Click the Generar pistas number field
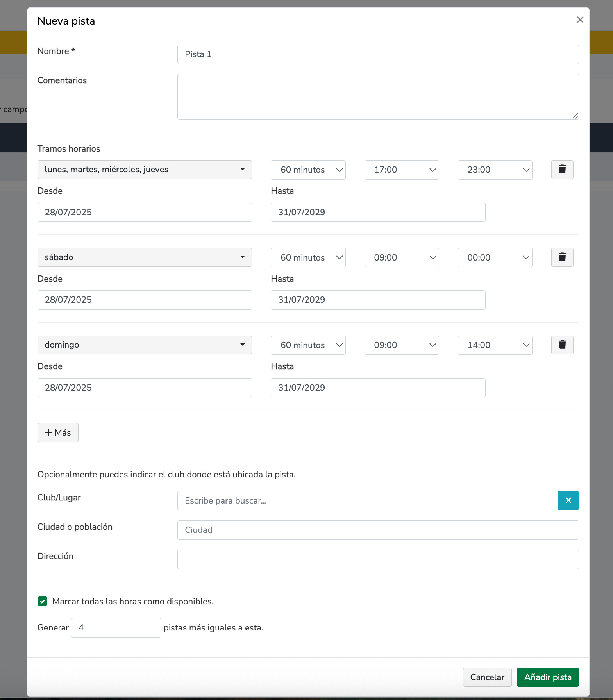Screen dimensions: 613x700 (x=116, y=628)
